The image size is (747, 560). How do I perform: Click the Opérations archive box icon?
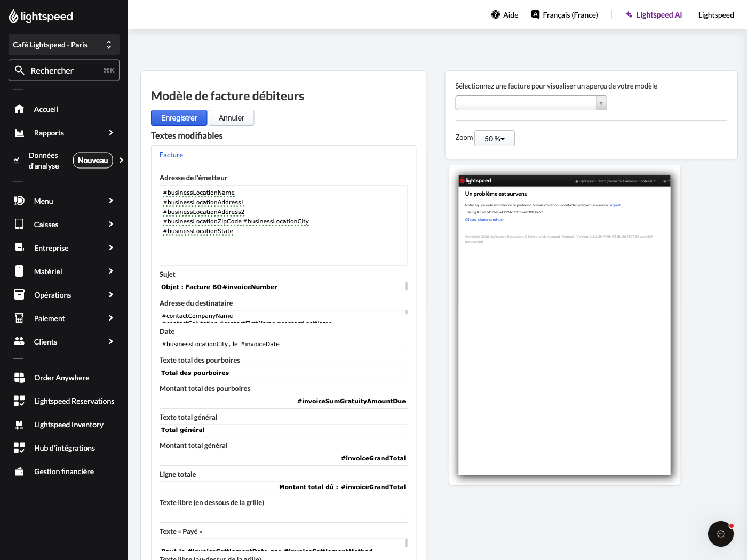[19, 294]
